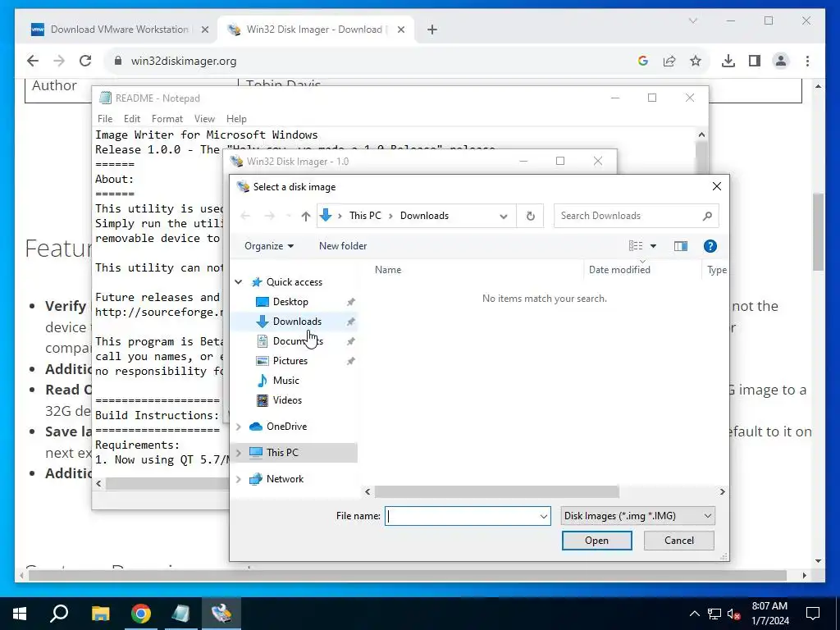Screen dimensions: 840x630
Task: Reload the win32diskimager.org page
Action: pyautogui.click(x=85, y=61)
